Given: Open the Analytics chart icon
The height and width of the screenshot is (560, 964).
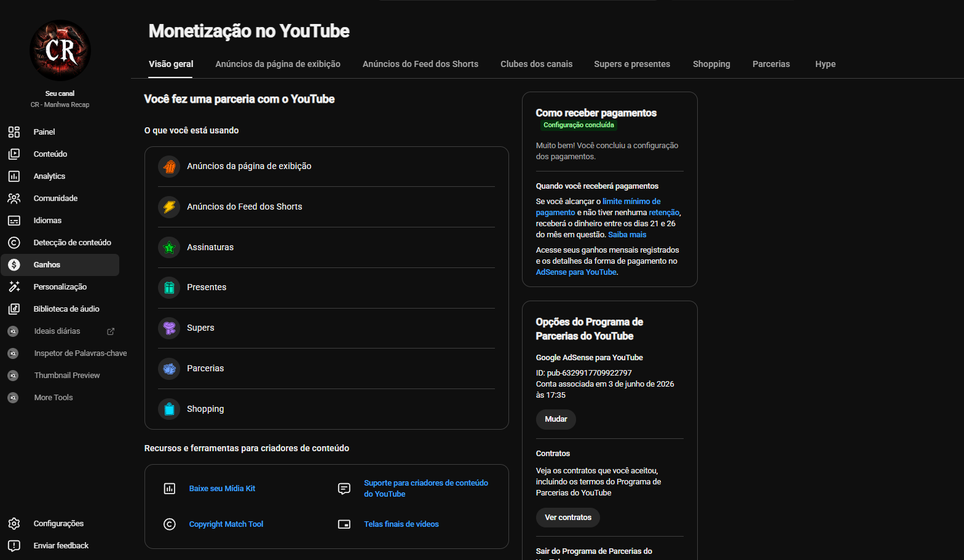Looking at the screenshot, I should [x=14, y=176].
